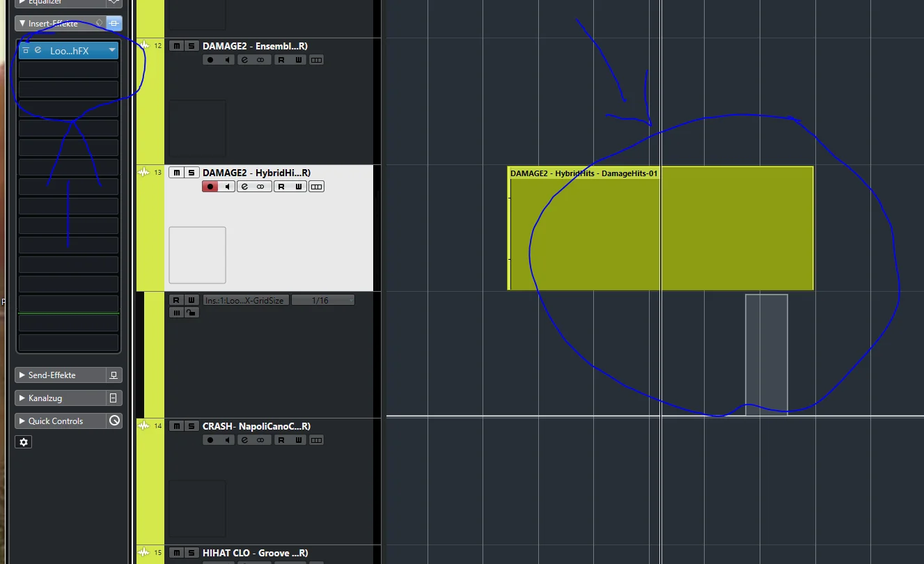Open the Ins.:1:Loo...X-GridSize parameter selector
The width and height of the screenshot is (924, 564).
[244, 300]
